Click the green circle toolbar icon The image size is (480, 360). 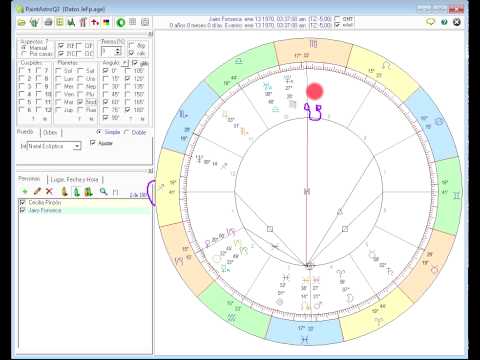pos(120,22)
